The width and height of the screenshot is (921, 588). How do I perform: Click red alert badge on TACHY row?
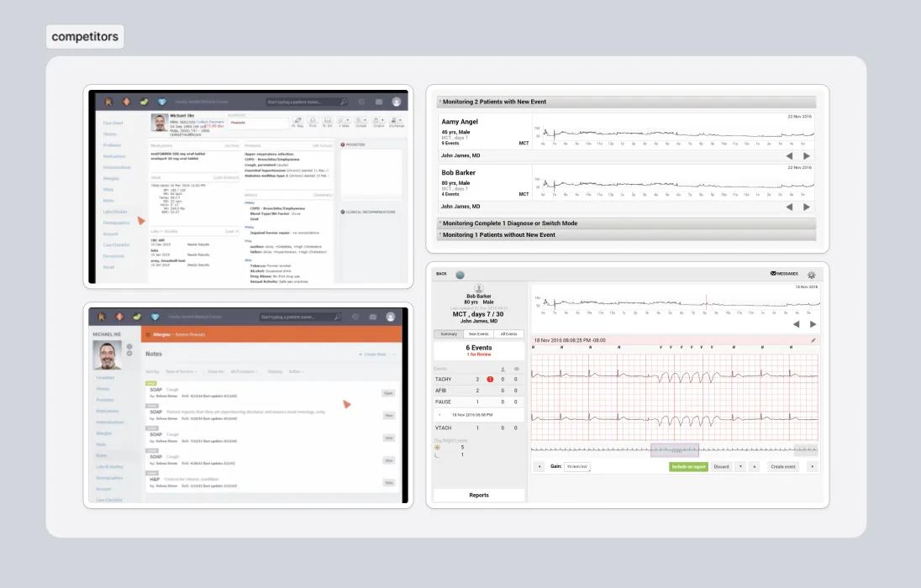[x=490, y=380]
